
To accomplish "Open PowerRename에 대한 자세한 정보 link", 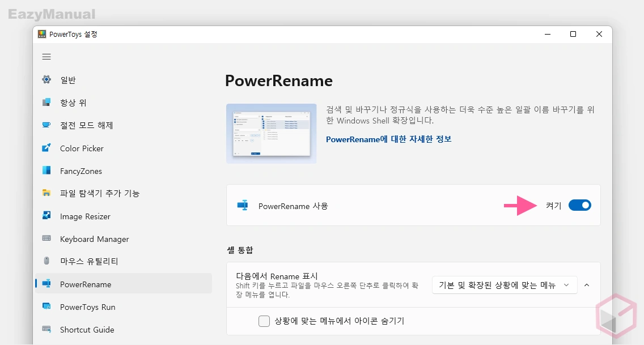I will click(x=388, y=139).
